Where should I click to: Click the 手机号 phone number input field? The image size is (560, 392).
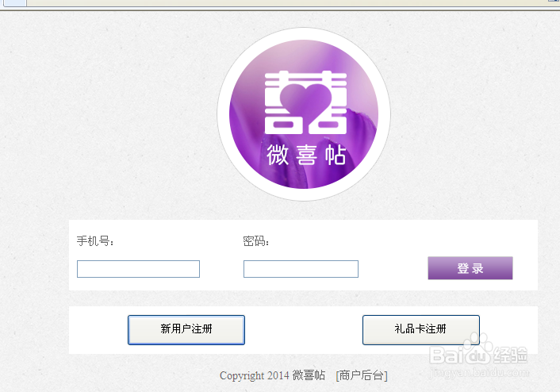point(138,269)
